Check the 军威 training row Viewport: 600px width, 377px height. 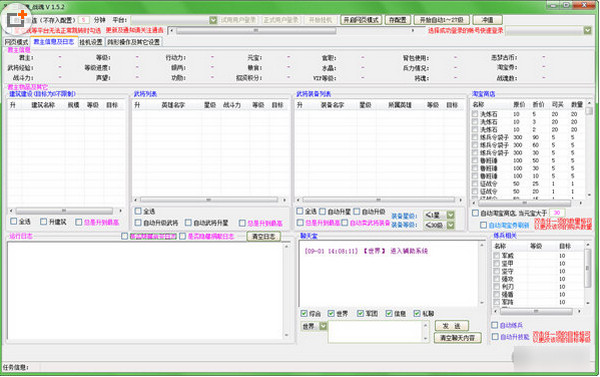coord(497,255)
